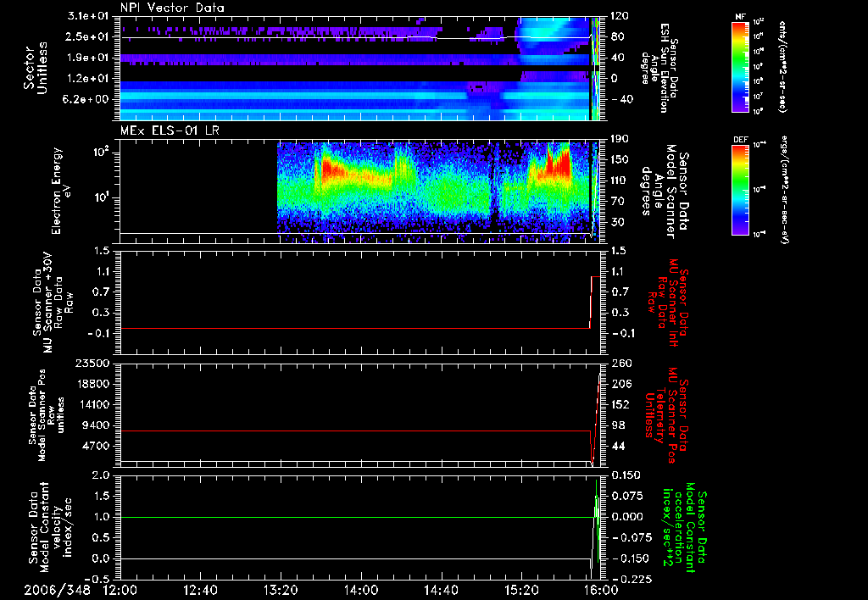Click the 12:00 time axis label
This screenshot has height=600, width=868.
click(120, 588)
